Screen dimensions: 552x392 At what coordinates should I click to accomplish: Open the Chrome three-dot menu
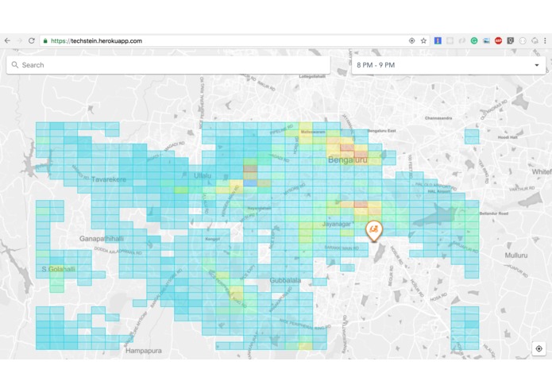click(x=545, y=40)
